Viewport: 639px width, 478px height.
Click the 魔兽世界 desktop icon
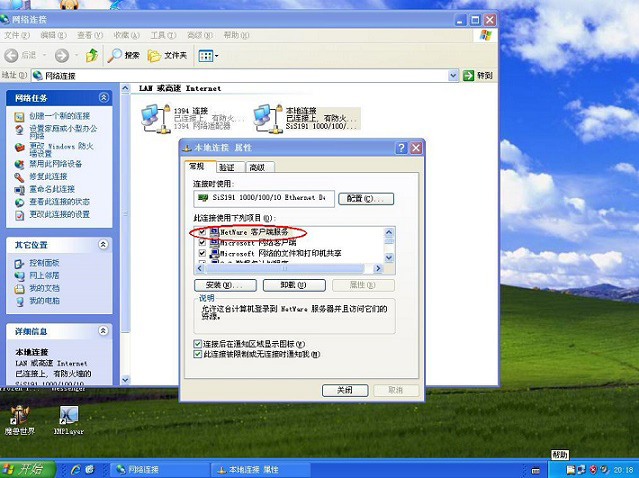19,421
